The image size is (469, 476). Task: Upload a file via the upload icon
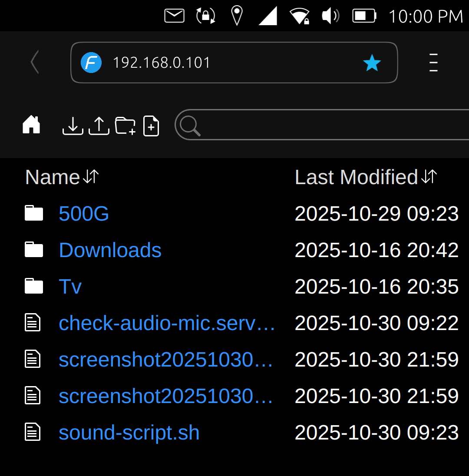click(x=99, y=126)
